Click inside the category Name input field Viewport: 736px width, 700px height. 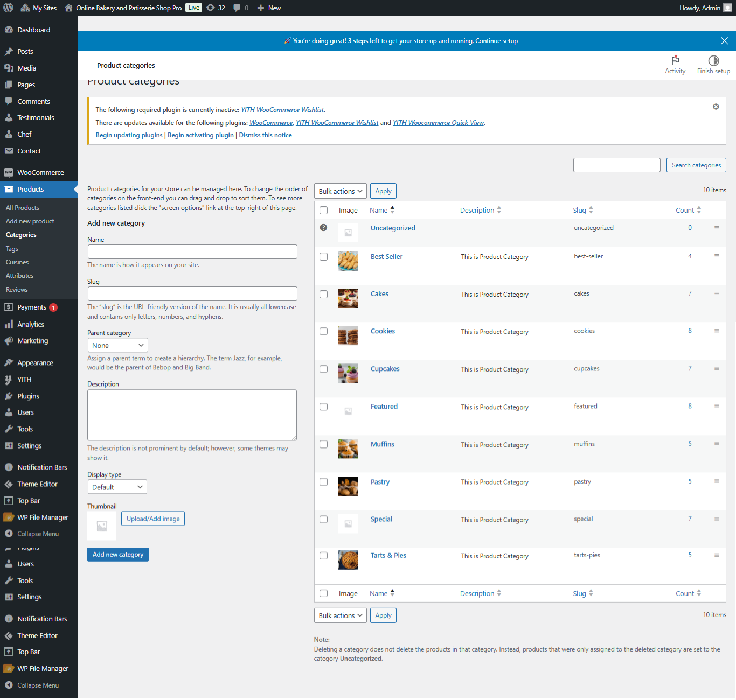(x=192, y=251)
